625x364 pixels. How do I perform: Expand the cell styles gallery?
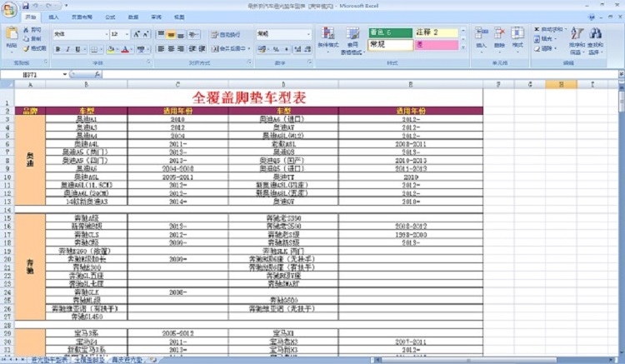click(x=463, y=47)
